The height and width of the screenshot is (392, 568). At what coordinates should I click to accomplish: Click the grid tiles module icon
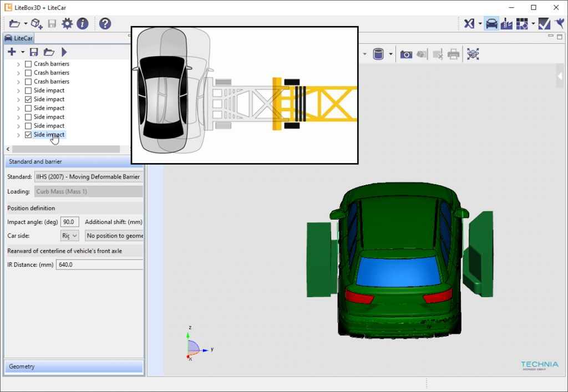pyautogui.click(x=522, y=24)
